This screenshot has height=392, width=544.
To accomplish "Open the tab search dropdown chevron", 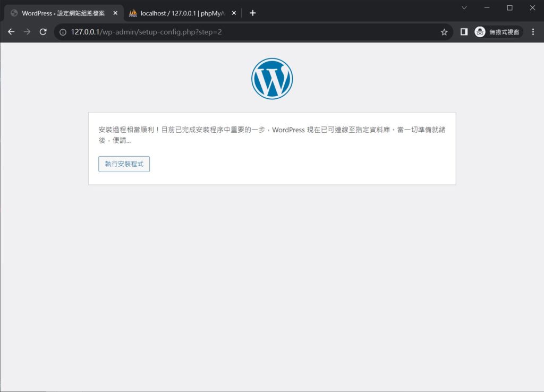I will [464, 7].
